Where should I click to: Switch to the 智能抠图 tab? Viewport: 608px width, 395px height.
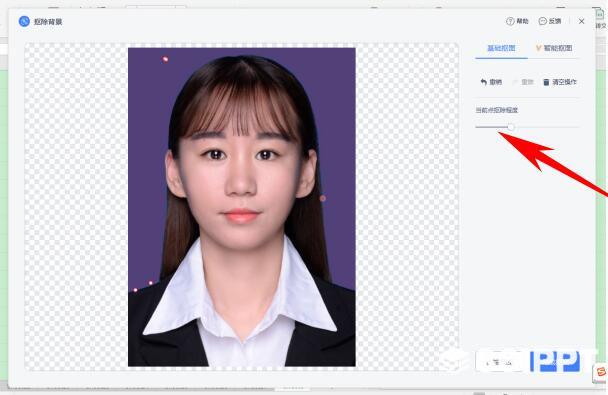(554, 48)
